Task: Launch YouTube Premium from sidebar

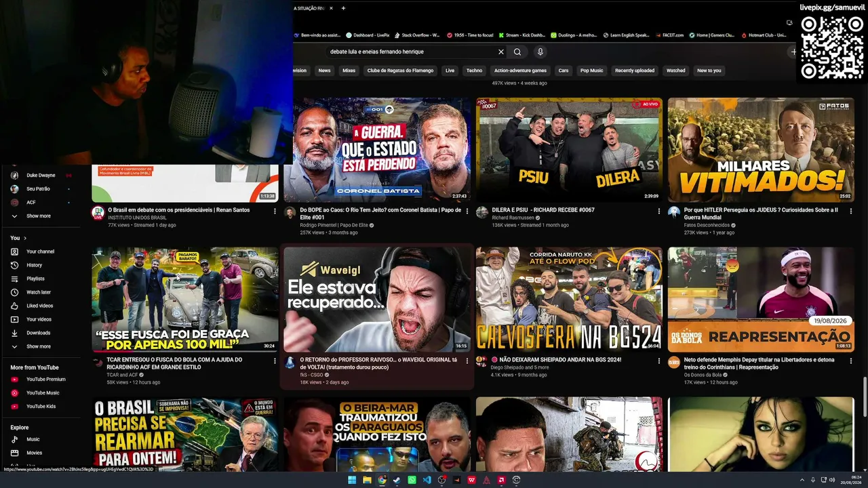Action: (x=40, y=380)
